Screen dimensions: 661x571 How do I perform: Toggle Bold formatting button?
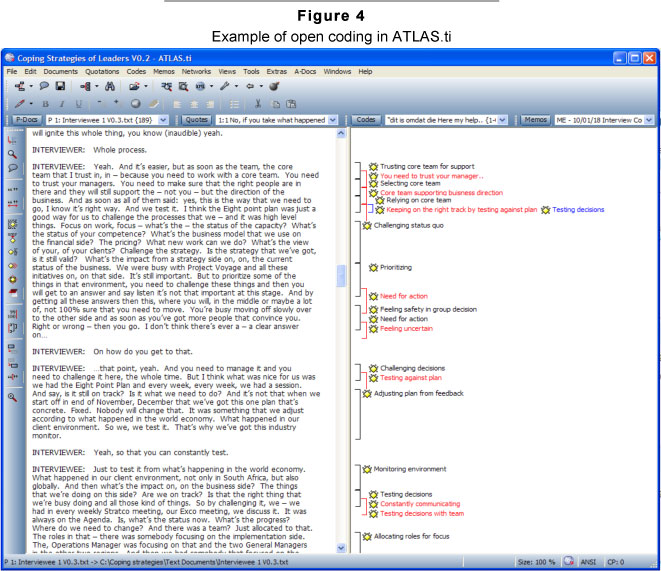pyautogui.click(x=46, y=103)
